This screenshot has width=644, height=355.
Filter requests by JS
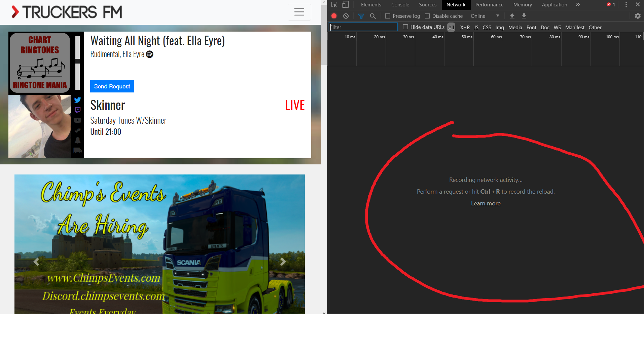pyautogui.click(x=476, y=27)
